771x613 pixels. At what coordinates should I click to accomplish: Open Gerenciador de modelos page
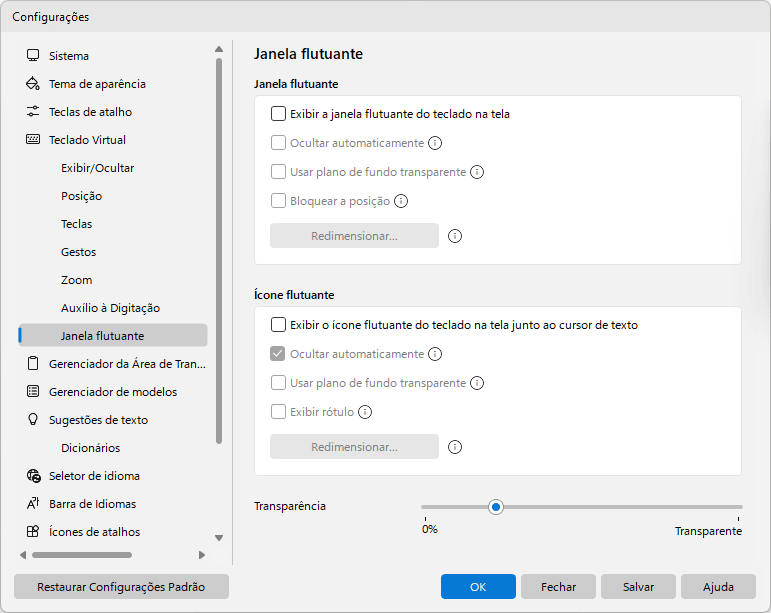coord(113,392)
